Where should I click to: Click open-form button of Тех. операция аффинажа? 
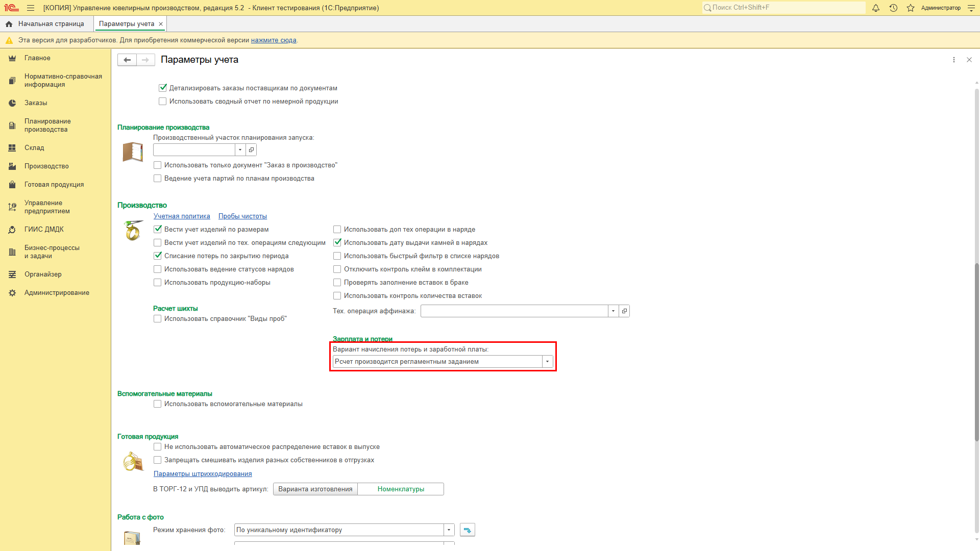pyautogui.click(x=624, y=311)
